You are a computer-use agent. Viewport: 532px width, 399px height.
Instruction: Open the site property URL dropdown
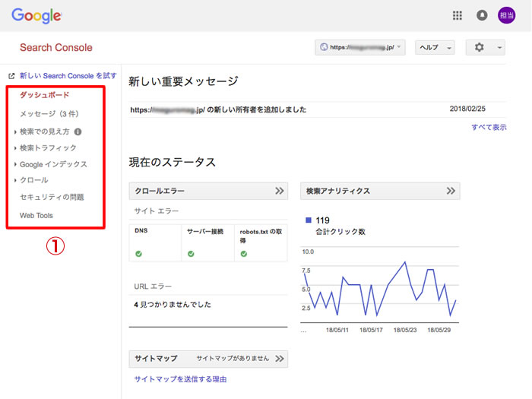[x=360, y=47]
